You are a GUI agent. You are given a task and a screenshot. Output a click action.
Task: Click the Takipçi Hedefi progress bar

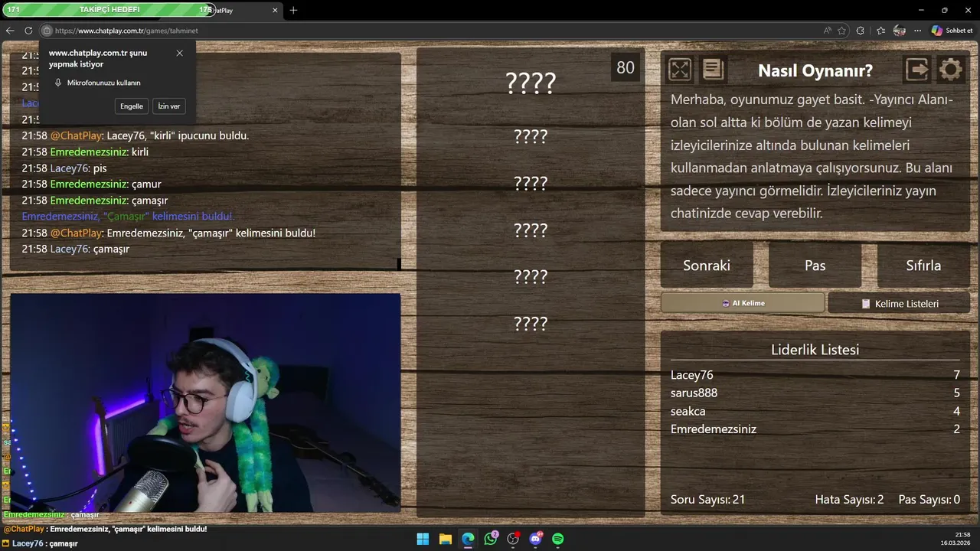(x=109, y=10)
